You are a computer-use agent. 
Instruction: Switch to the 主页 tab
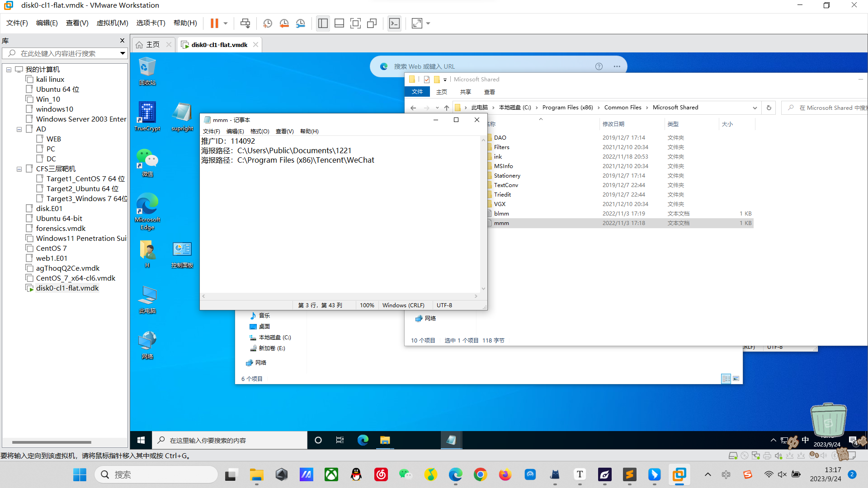point(148,45)
